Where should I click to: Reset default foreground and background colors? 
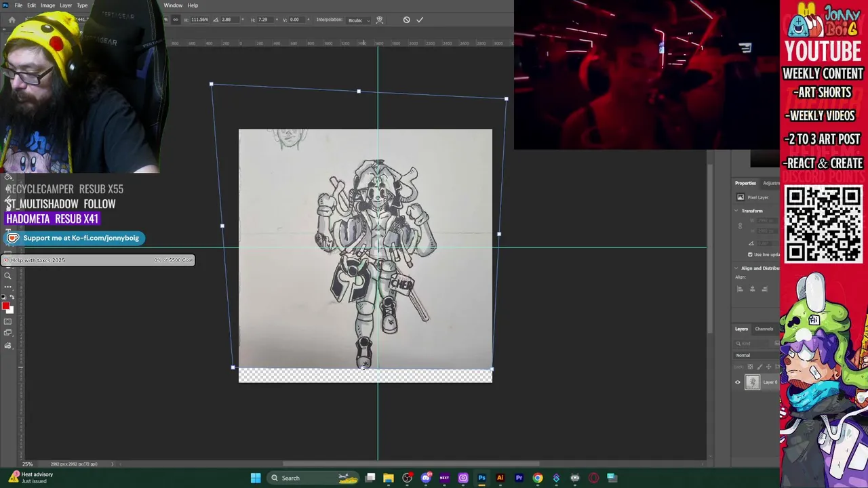coord(3,298)
